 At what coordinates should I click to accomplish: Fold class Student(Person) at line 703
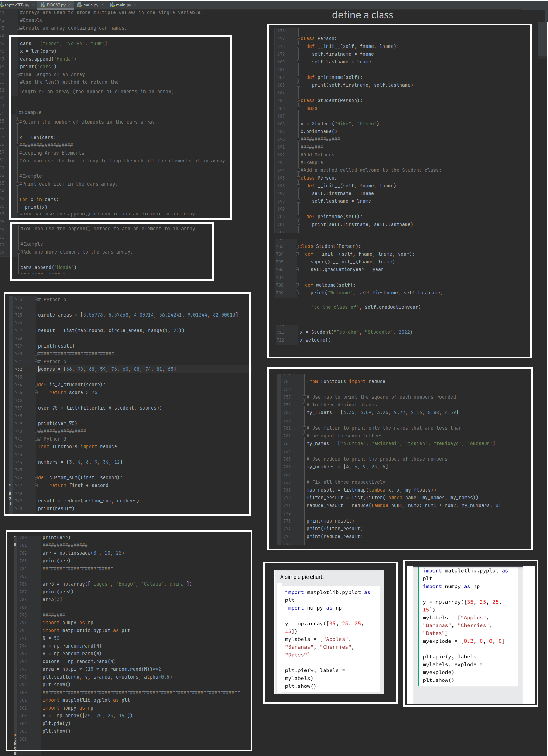(x=297, y=246)
